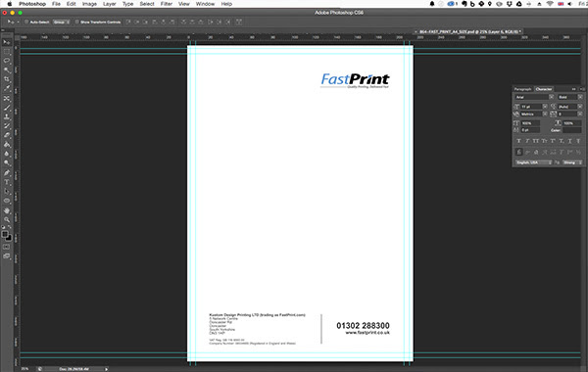This screenshot has height=372, width=588.
Task: Open the Arial font family dropdown
Action: [x=551, y=97]
